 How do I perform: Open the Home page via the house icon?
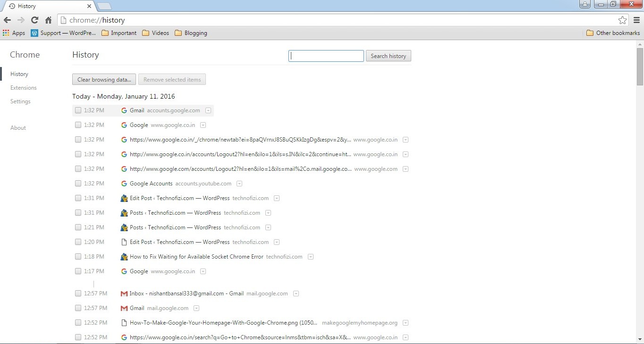tap(48, 20)
